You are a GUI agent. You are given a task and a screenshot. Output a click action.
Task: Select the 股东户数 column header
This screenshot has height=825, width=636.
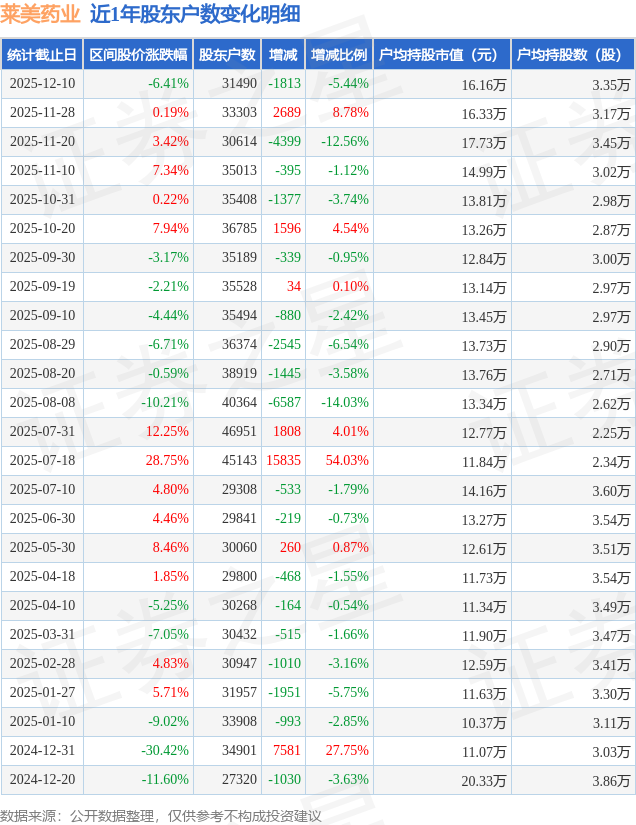226,55
